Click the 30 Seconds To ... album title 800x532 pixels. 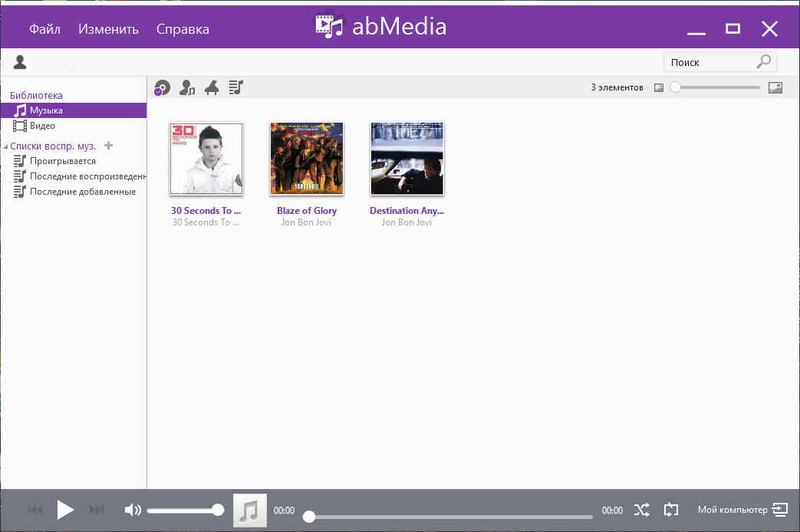point(206,211)
